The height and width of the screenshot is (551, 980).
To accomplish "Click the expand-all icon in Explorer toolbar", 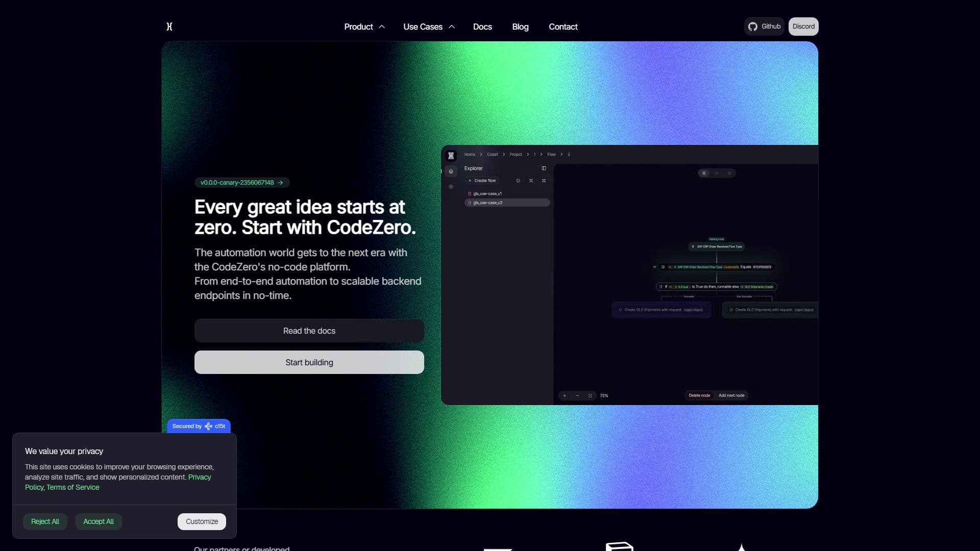I will coord(544,181).
